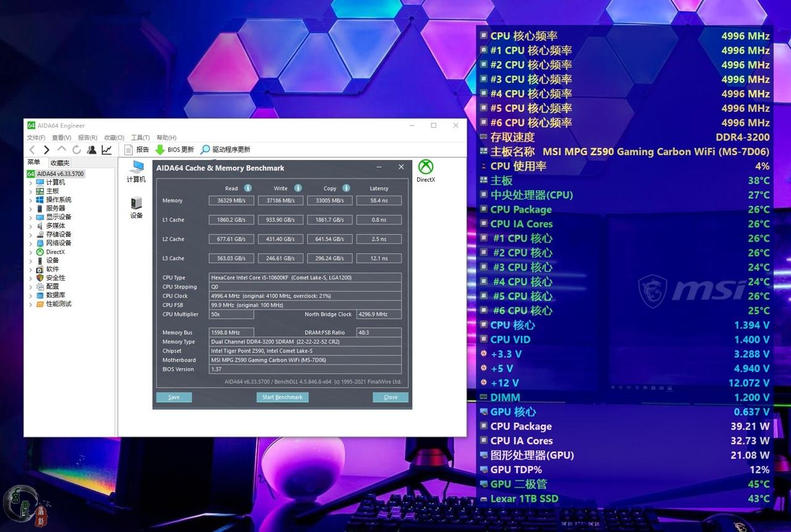Viewport: 791px width, 532px height.
Task: Open the 工具(T) menu
Action: tap(141, 138)
